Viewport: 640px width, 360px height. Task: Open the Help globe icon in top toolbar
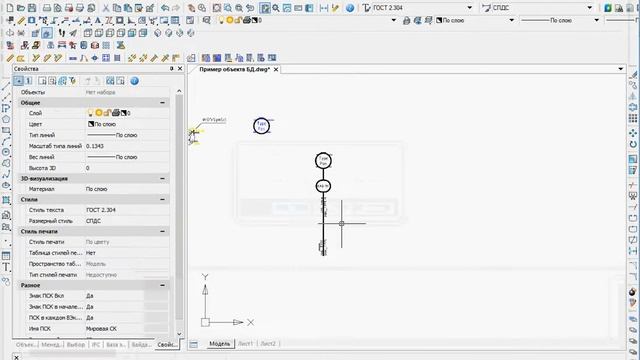pyautogui.click(x=350, y=8)
